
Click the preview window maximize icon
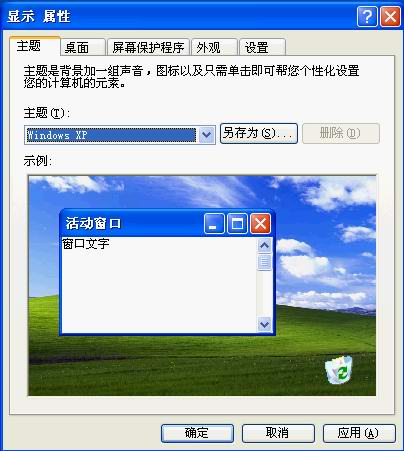[x=237, y=223]
